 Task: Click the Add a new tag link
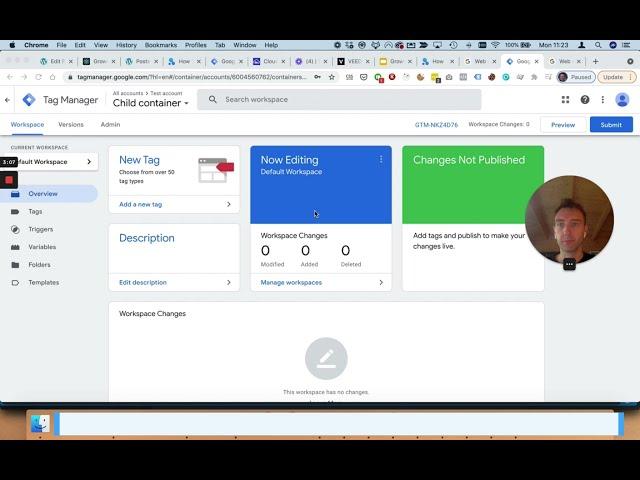click(x=140, y=204)
